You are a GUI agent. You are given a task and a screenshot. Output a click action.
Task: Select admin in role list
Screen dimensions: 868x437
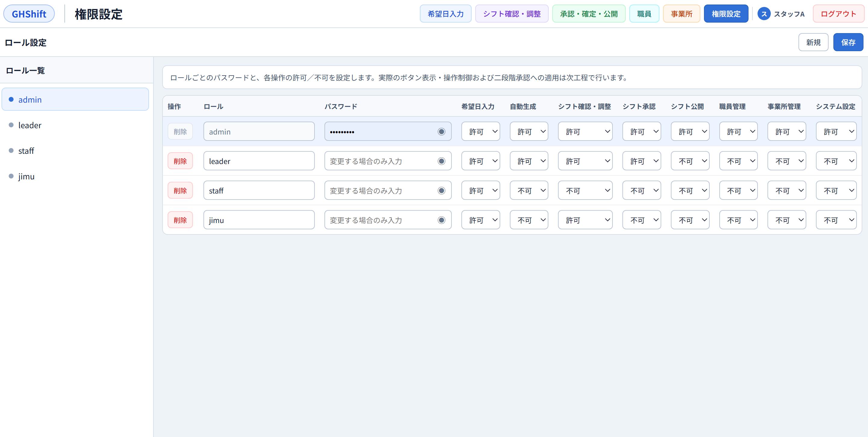[75, 99]
